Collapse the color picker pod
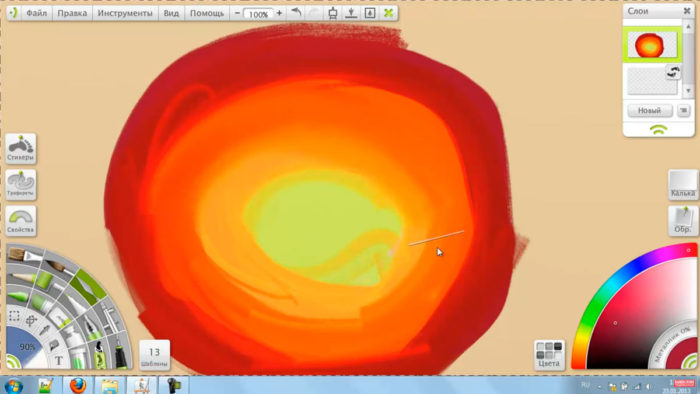This screenshot has width=700, height=394. tap(691, 361)
